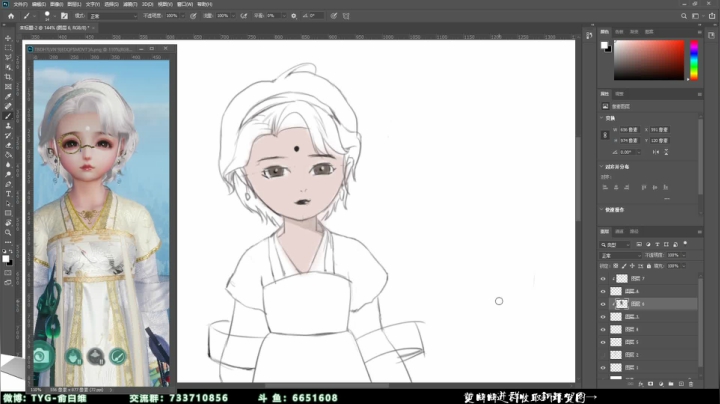Select the Pen tool
Image resolution: width=720 pixels, height=404 pixels.
(8, 184)
